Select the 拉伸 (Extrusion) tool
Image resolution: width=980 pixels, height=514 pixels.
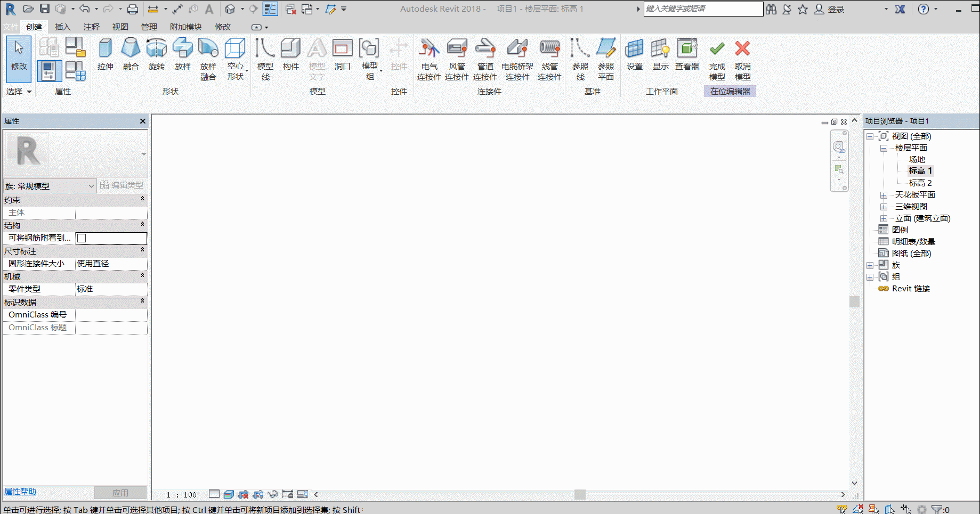[x=106, y=54]
